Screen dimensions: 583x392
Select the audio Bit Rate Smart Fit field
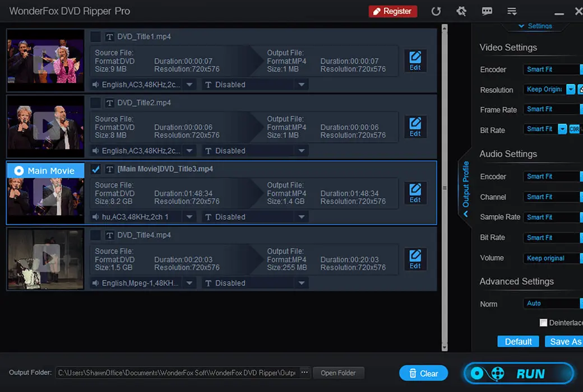click(x=553, y=238)
